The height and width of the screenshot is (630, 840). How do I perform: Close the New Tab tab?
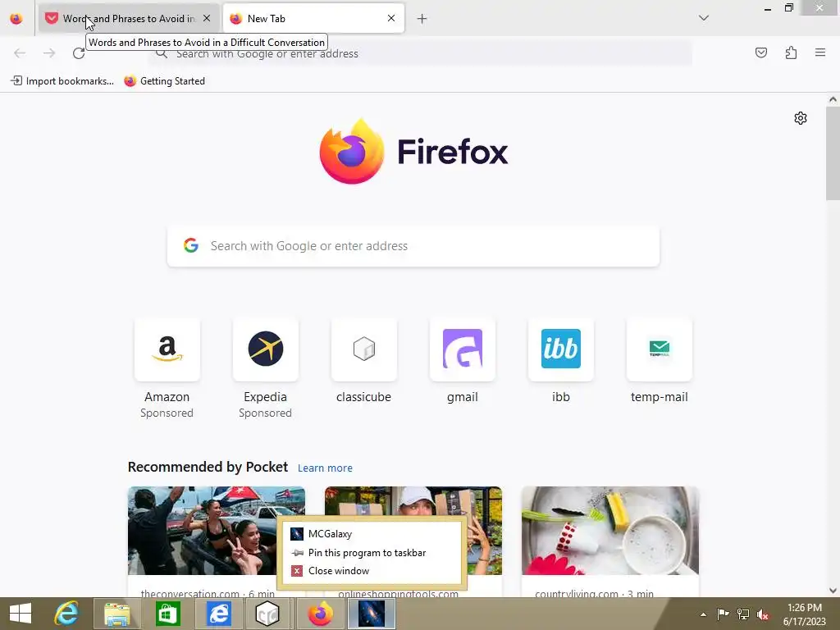pos(391,18)
